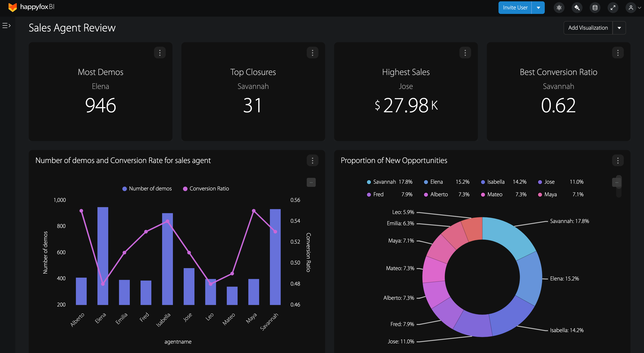
Task: Click the 946 value in Most Demos
Action: coord(101,105)
